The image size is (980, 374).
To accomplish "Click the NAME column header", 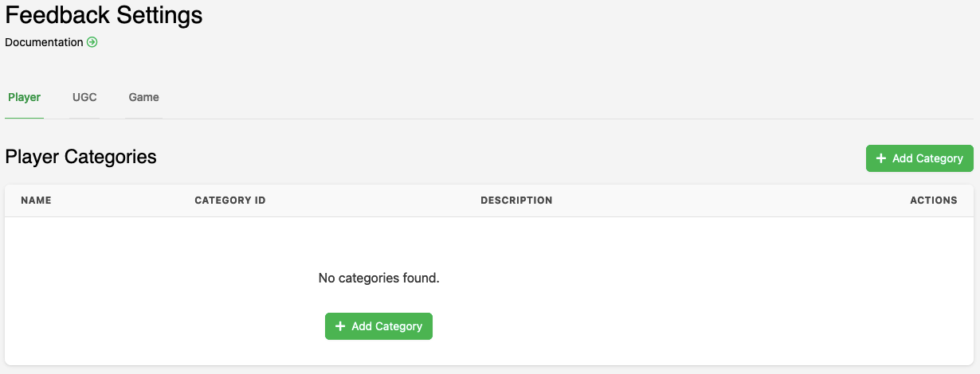I will 36,201.
